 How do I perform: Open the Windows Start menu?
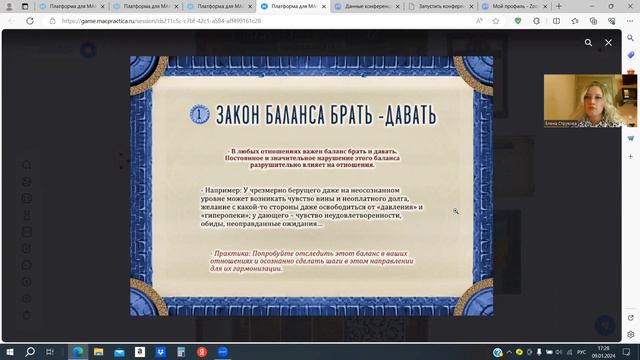[x=10, y=352]
